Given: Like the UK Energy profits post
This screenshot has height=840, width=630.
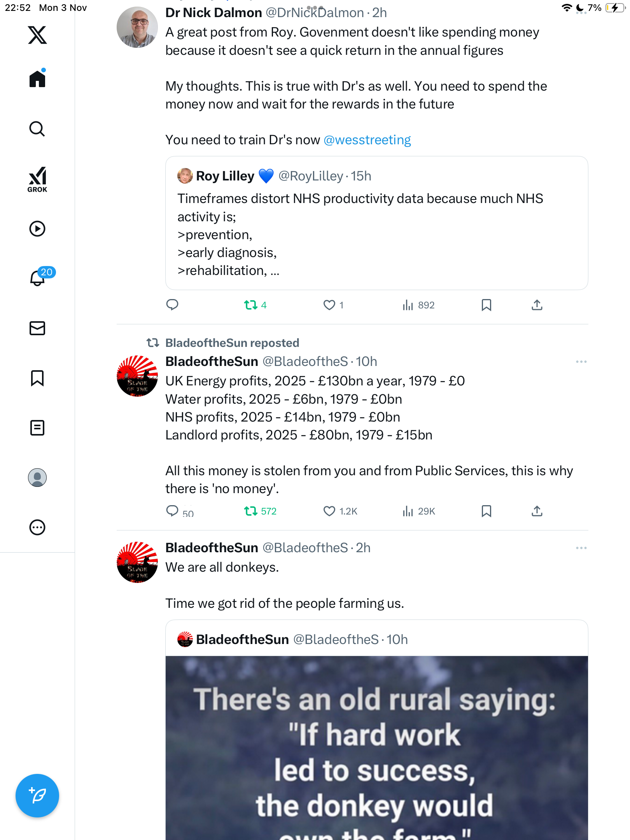Looking at the screenshot, I should (x=329, y=511).
